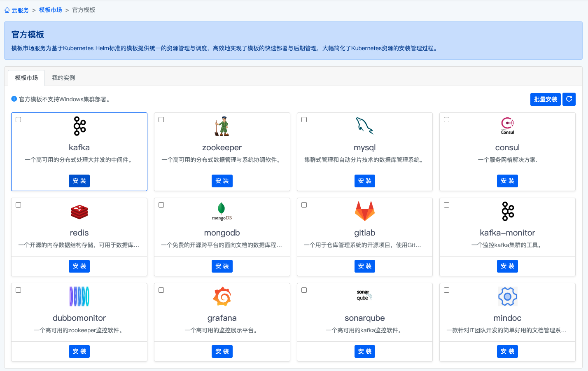Install the redis template
588x371 pixels.
79,266
